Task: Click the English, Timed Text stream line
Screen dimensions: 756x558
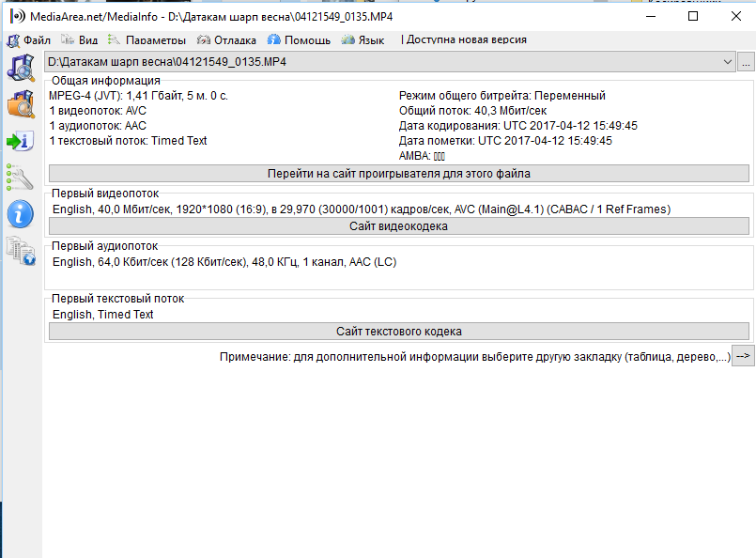Action: (x=102, y=315)
